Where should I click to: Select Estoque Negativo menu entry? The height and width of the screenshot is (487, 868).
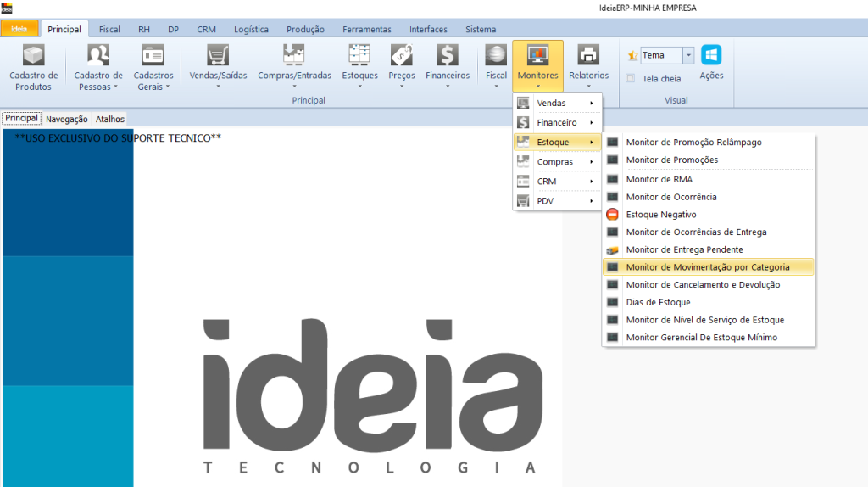661,215
